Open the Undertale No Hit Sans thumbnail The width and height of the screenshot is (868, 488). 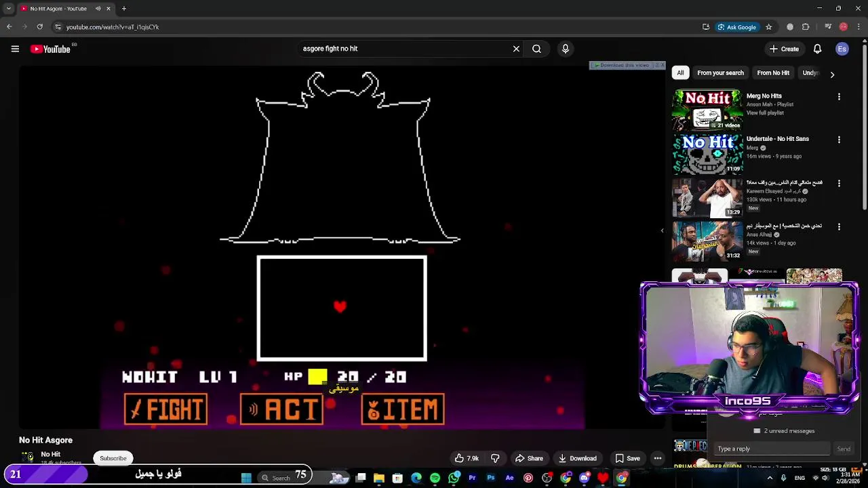pos(707,153)
